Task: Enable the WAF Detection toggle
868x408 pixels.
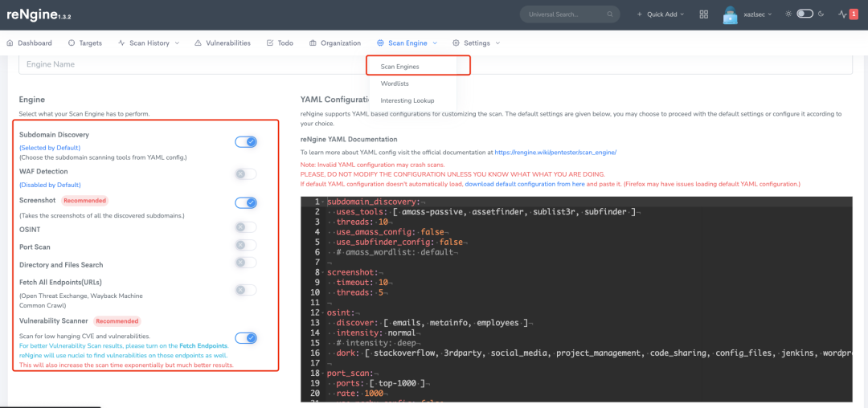Action: click(x=246, y=174)
